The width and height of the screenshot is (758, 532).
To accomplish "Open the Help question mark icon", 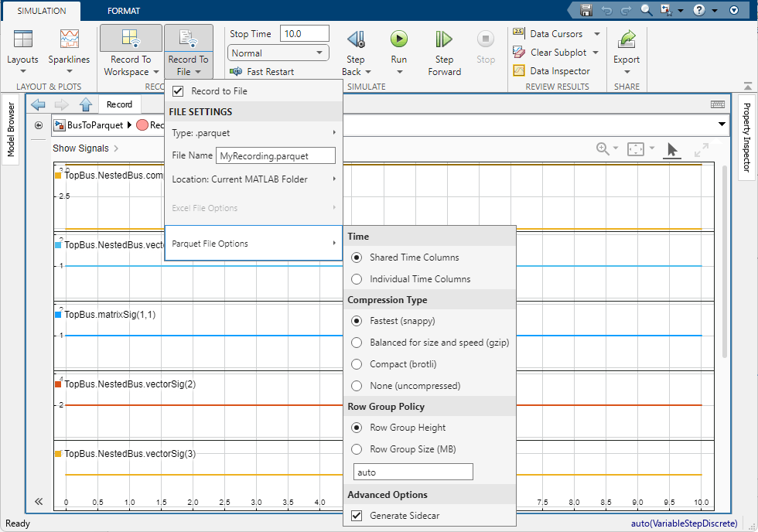I will [699, 10].
